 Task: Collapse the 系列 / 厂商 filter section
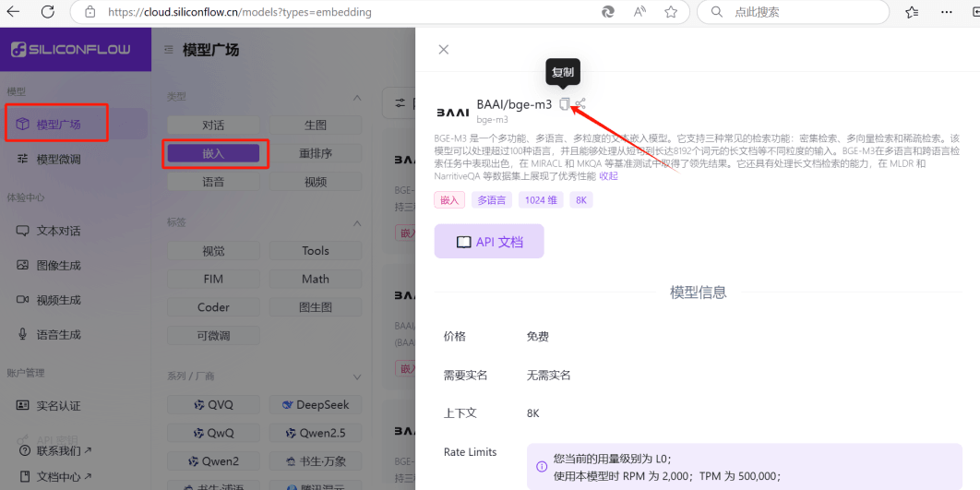pyautogui.click(x=357, y=377)
